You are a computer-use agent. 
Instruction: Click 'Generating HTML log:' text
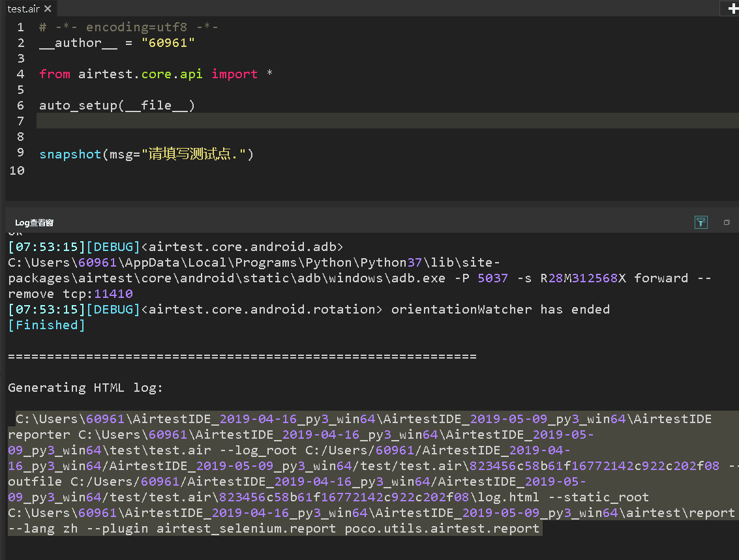[x=85, y=388]
